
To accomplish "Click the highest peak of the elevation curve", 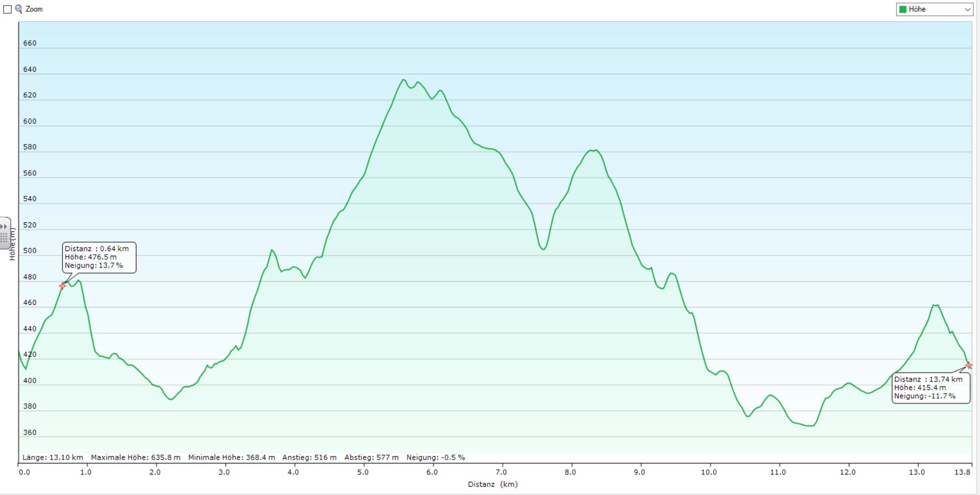I will (x=403, y=80).
